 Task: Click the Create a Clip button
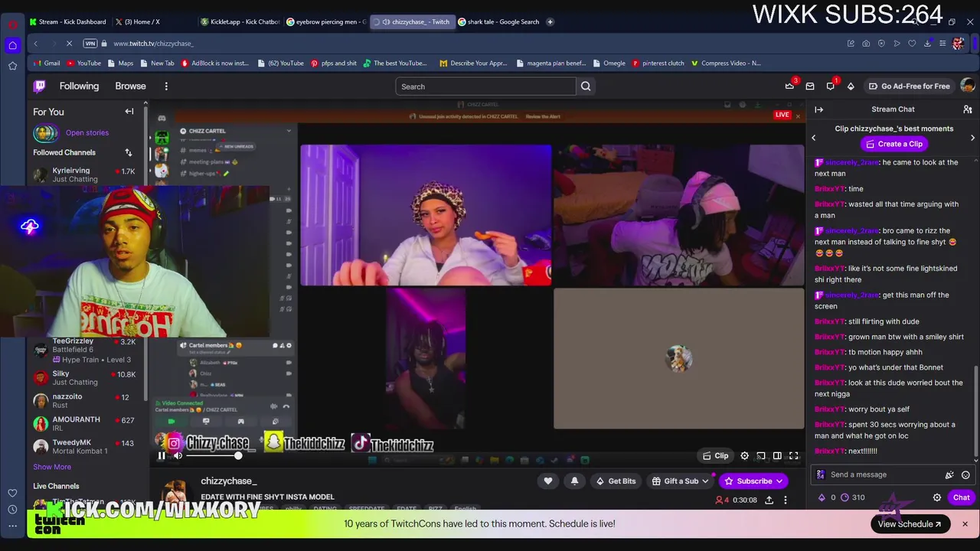coord(893,144)
